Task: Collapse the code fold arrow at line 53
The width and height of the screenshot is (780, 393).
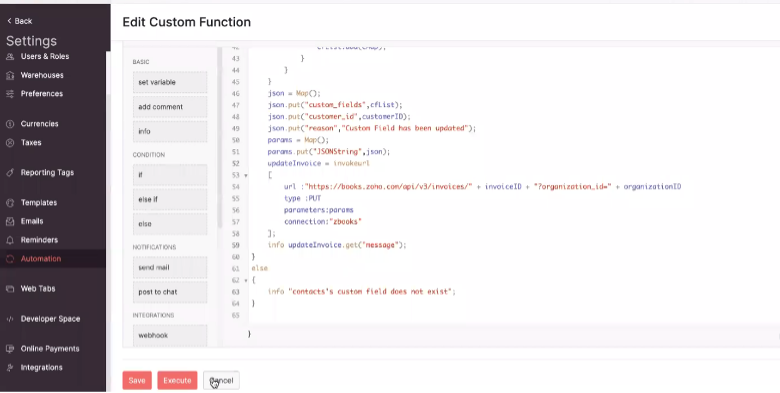Action: (246, 176)
